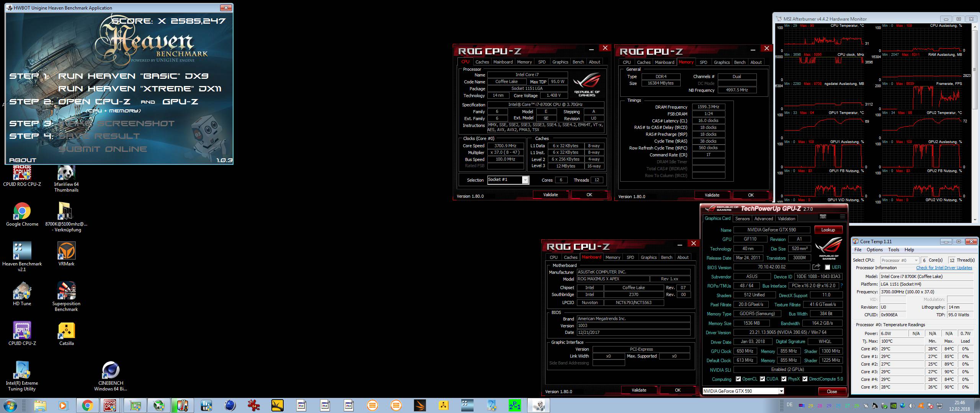The width and height of the screenshot is (980, 413).
Task: Click the Lookup button in GPU-Z
Action: 828,230
